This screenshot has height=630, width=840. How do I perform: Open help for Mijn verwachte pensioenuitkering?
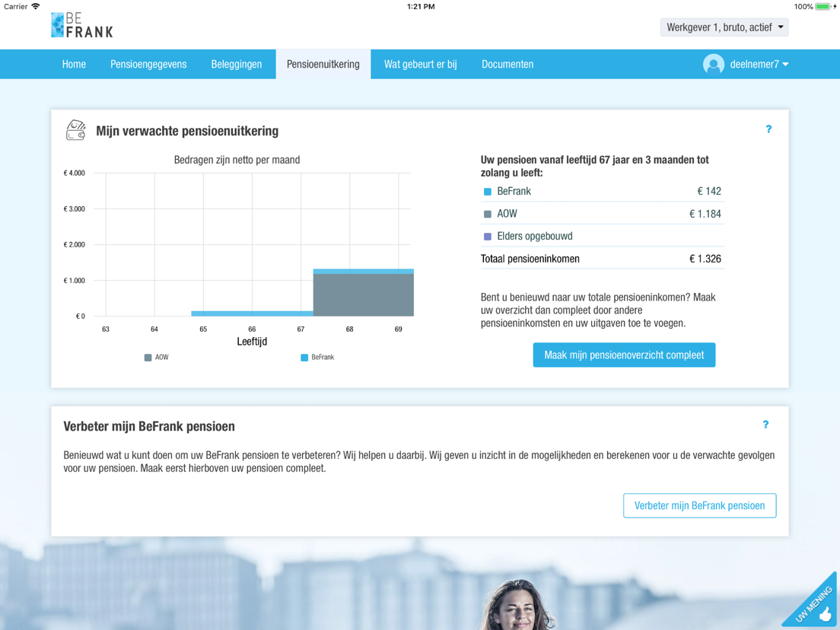point(768,129)
